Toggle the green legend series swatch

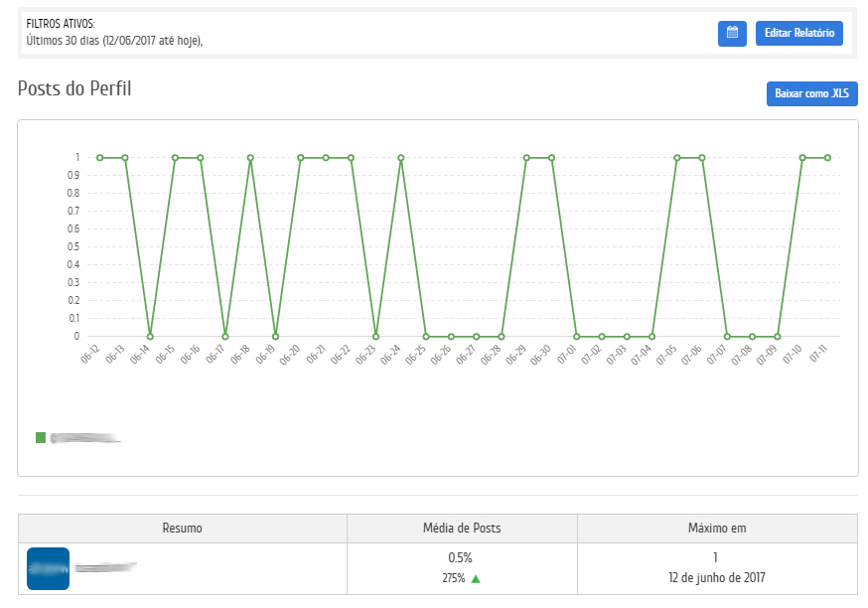[41, 437]
